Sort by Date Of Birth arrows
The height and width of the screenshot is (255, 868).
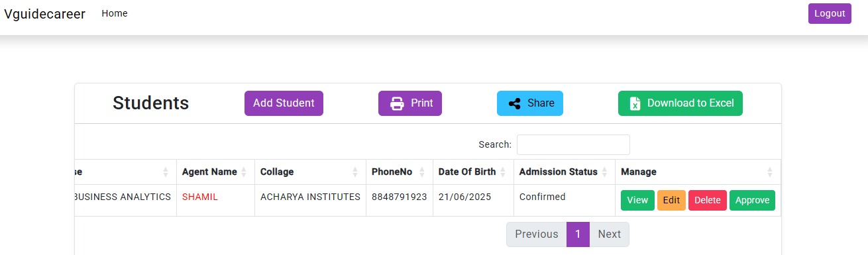pos(503,172)
